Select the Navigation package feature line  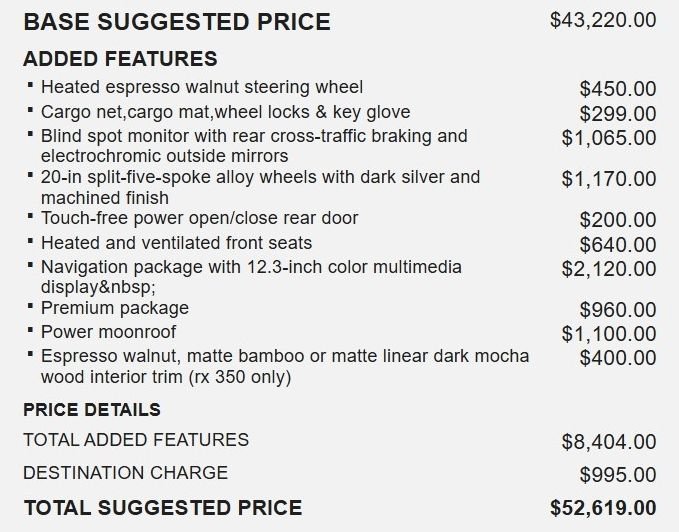point(251,277)
